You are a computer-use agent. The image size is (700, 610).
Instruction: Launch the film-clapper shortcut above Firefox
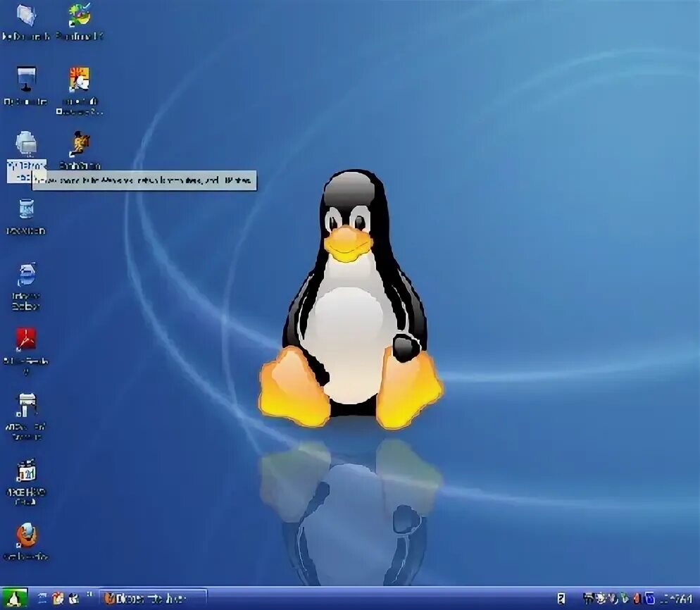[x=26, y=470]
